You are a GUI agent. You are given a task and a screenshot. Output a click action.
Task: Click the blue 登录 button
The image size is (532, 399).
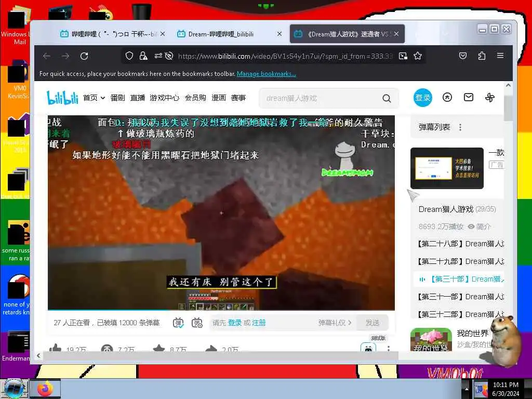coord(423,98)
